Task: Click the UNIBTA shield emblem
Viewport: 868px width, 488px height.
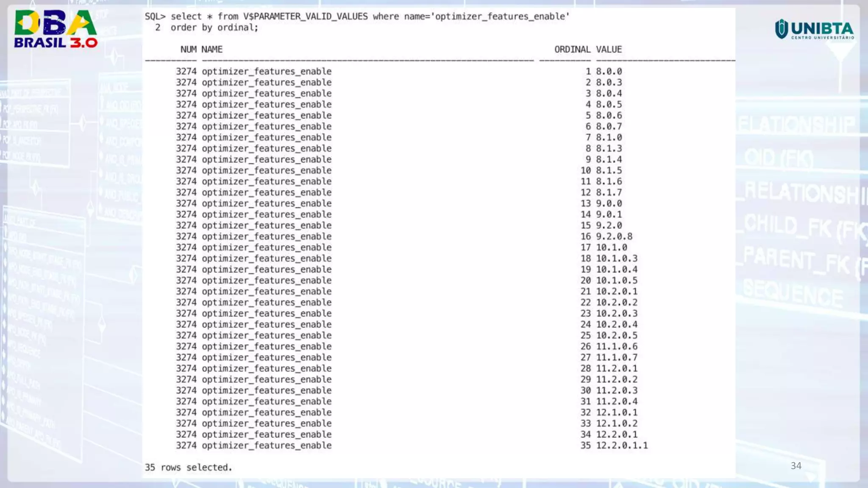Action: 781,29
